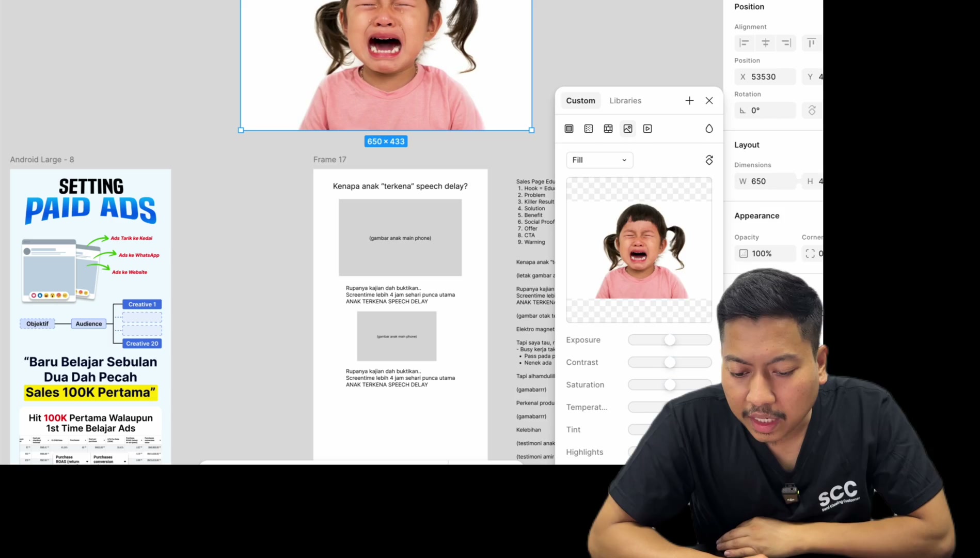Click the large gray image placeholder in Frame 17

pyautogui.click(x=400, y=238)
